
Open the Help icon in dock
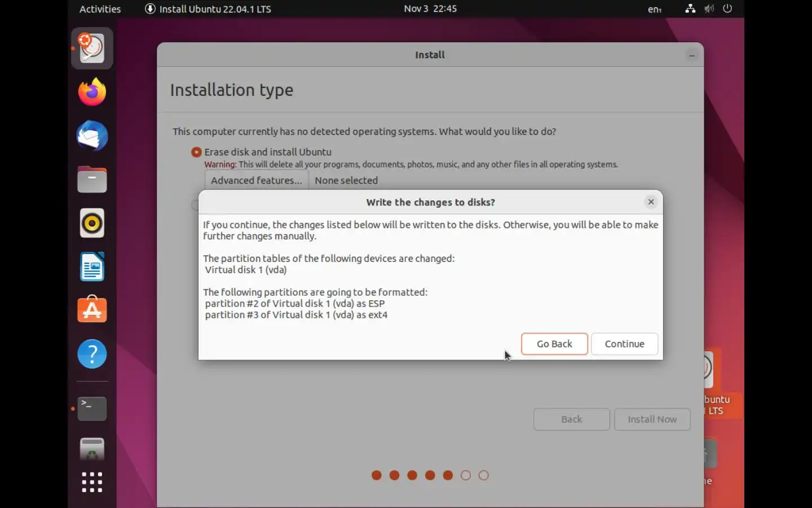click(92, 354)
